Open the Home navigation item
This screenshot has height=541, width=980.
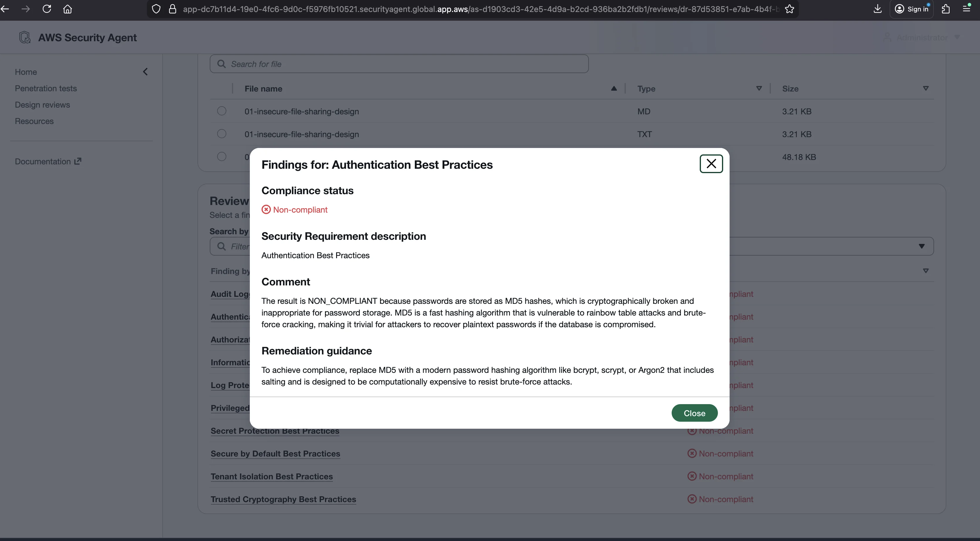pyautogui.click(x=26, y=72)
